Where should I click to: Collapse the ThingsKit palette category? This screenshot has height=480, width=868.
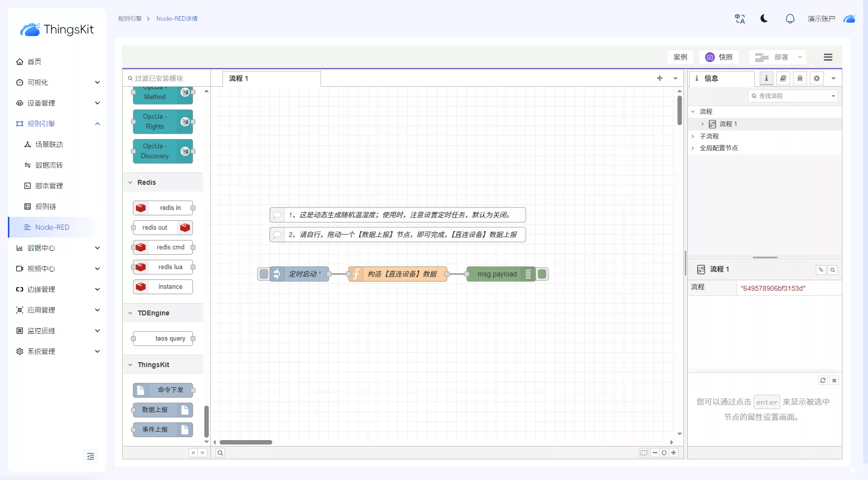(162, 365)
